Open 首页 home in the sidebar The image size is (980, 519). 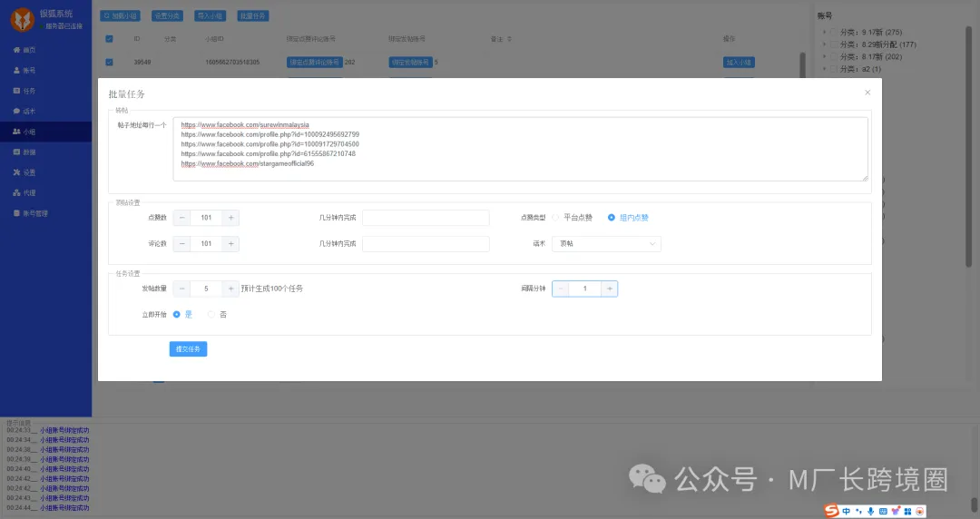[45, 50]
